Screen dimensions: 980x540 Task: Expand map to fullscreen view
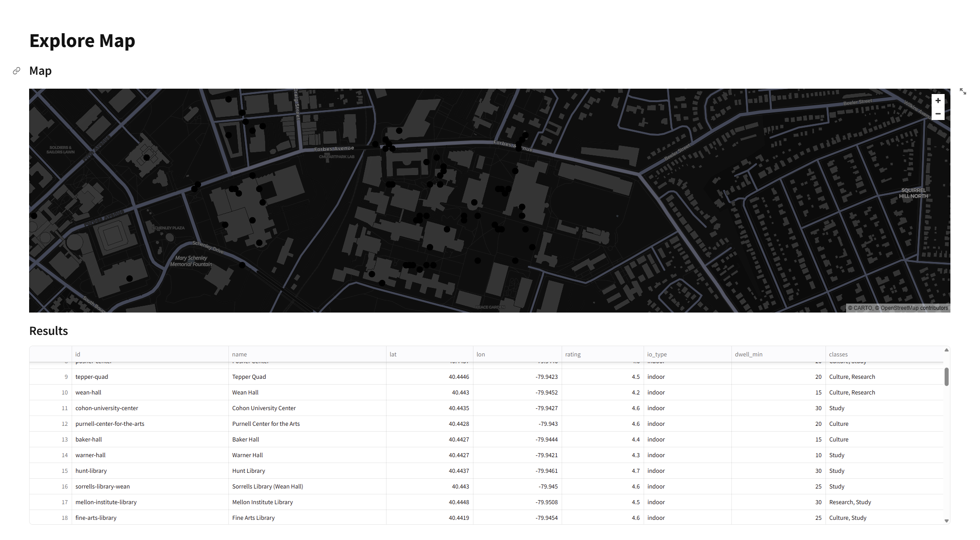click(x=963, y=92)
